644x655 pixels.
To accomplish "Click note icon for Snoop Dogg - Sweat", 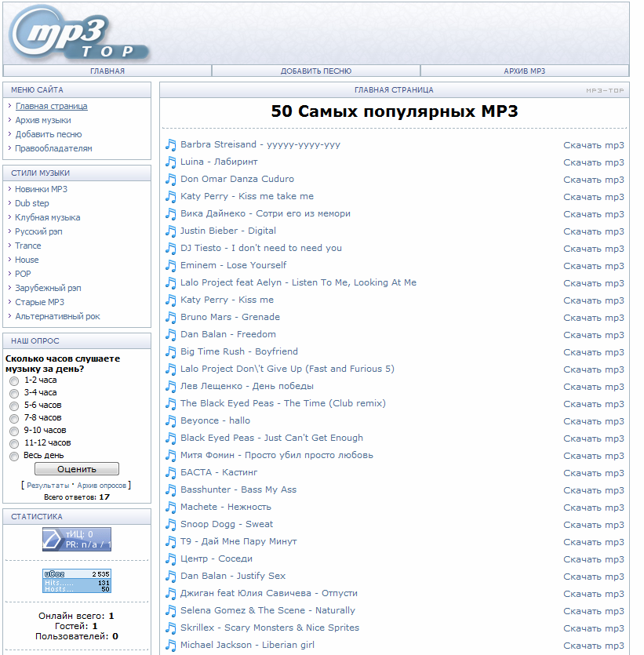I will tap(170, 524).
